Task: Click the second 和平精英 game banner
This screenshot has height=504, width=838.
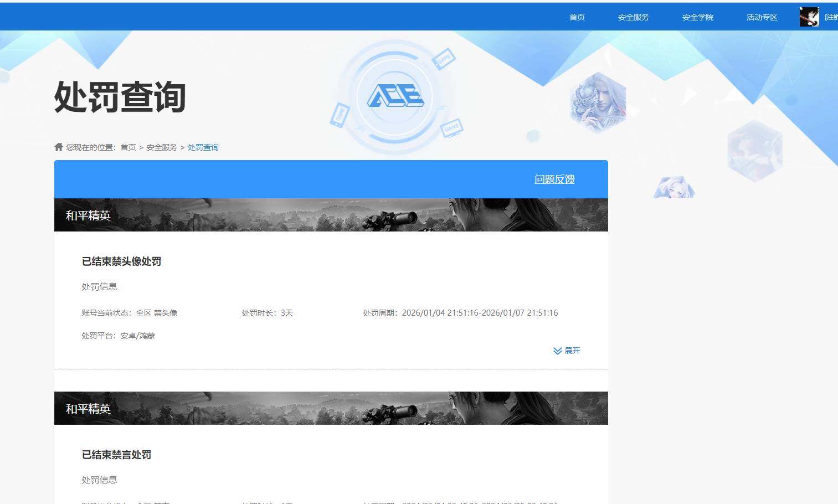Action: [331, 408]
